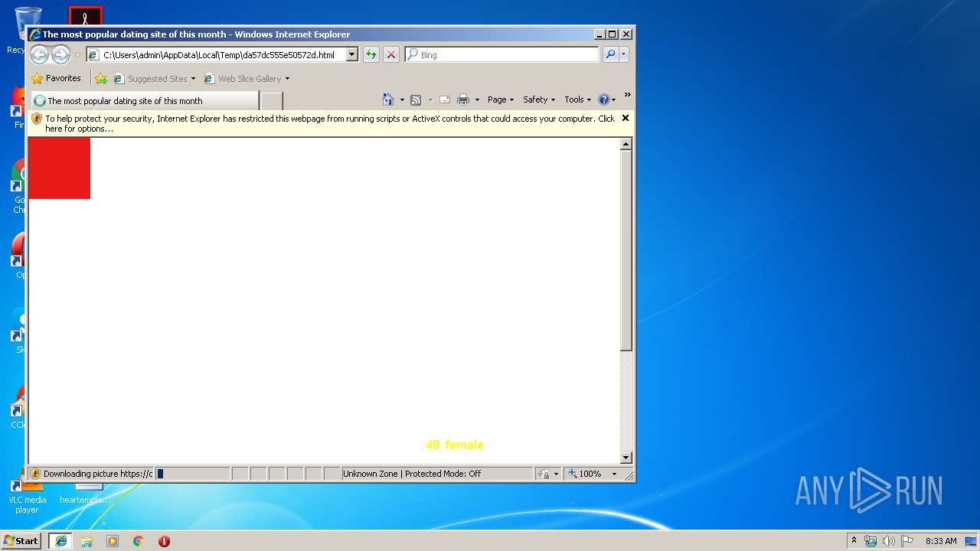Go forward with the Forward arrow button
The height and width of the screenshot is (551, 980).
[60, 54]
